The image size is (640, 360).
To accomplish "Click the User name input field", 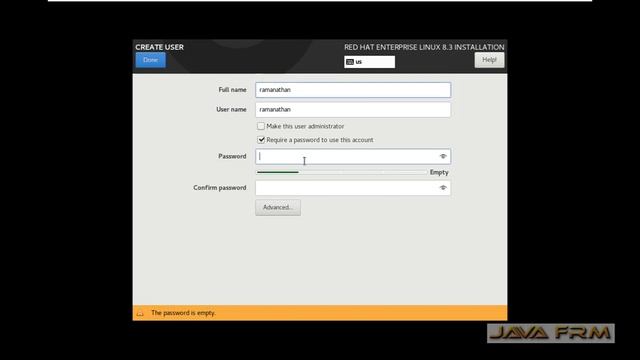I will [353, 109].
